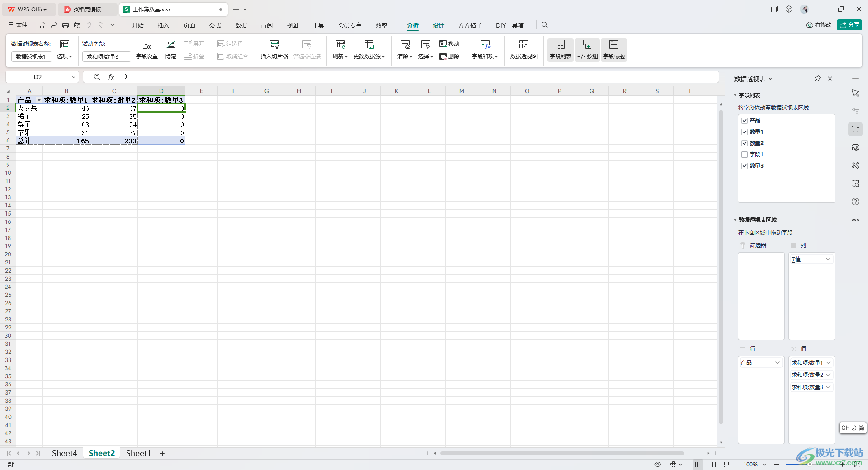
Task: Uncheck the 数量1 field checkbox
Action: tap(745, 132)
